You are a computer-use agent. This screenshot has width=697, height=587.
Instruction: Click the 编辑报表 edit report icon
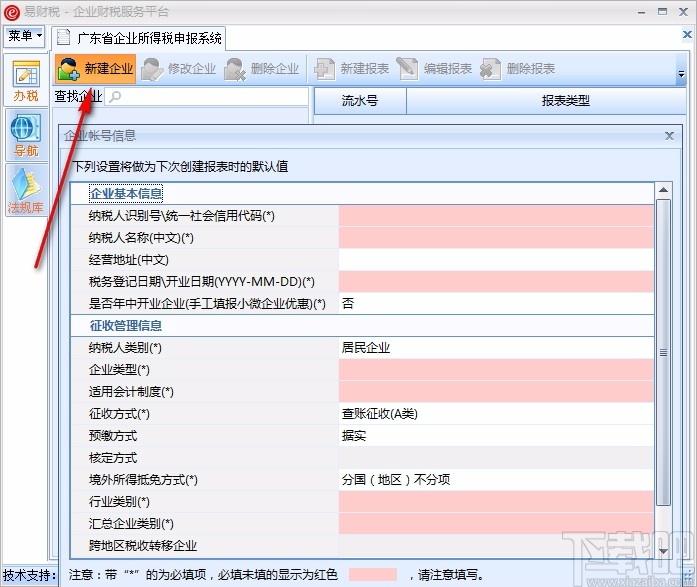tap(407, 69)
